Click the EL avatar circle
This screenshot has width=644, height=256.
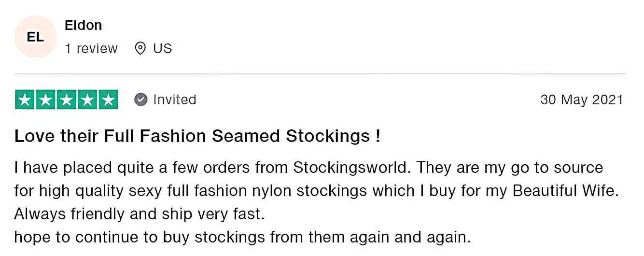[x=35, y=37]
